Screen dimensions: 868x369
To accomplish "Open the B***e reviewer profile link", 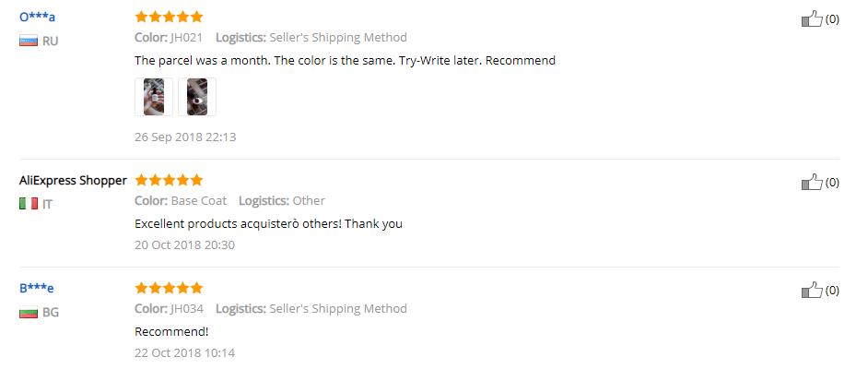I will click(37, 288).
